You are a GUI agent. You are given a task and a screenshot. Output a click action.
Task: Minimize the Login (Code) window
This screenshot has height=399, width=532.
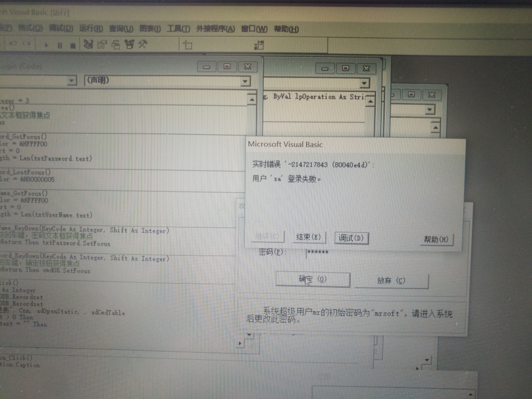point(207,66)
